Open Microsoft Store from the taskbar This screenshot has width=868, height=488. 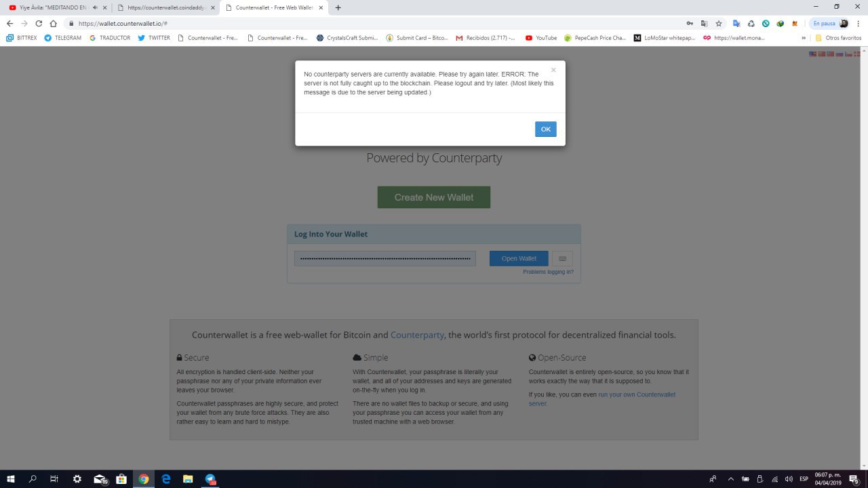(121, 479)
